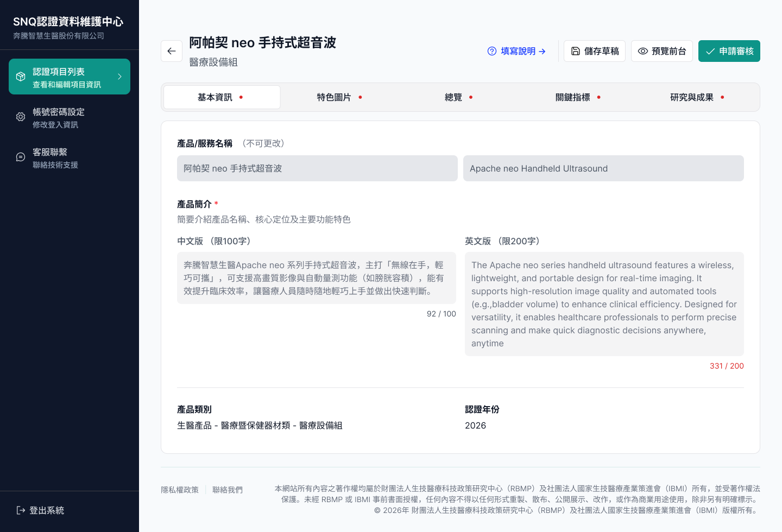Open the 研究與成果 tab
Image resolution: width=782 pixels, height=532 pixels.
pos(692,97)
